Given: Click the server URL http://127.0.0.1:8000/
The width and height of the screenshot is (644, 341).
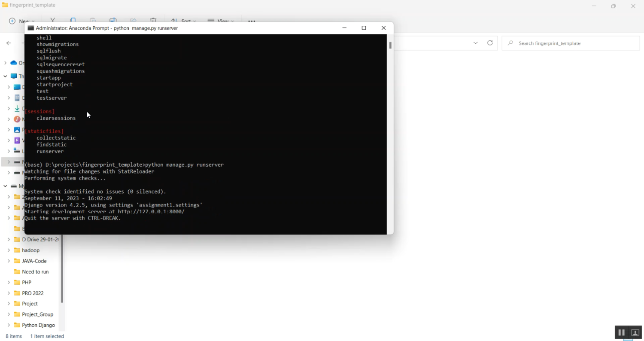Looking at the screenshot, I should tap(151, 212).
